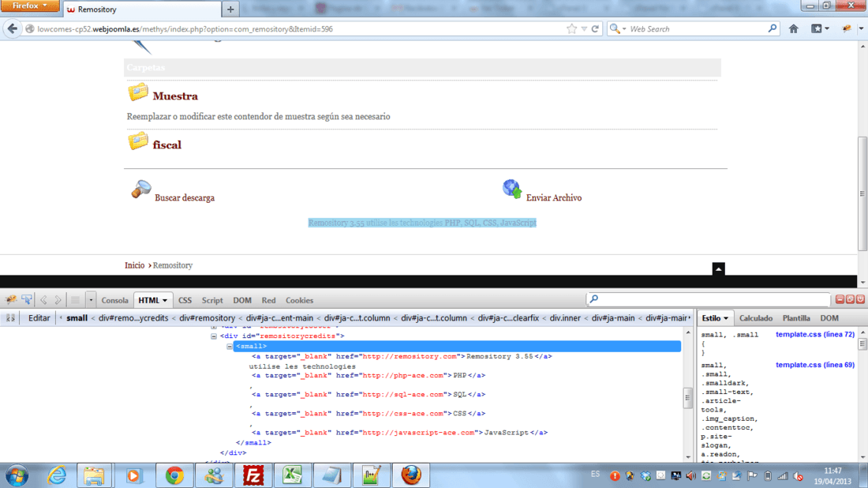
Task: Bookmark this page with the star
Action: 572,28
